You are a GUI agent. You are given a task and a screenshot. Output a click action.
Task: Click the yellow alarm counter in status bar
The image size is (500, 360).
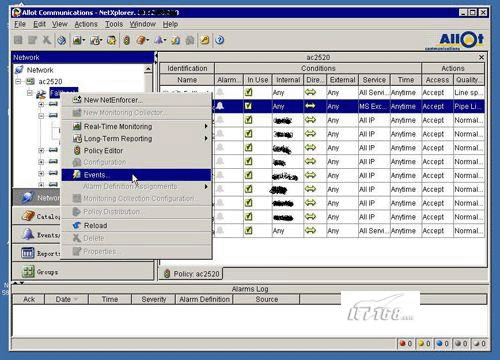coord(424,344)
